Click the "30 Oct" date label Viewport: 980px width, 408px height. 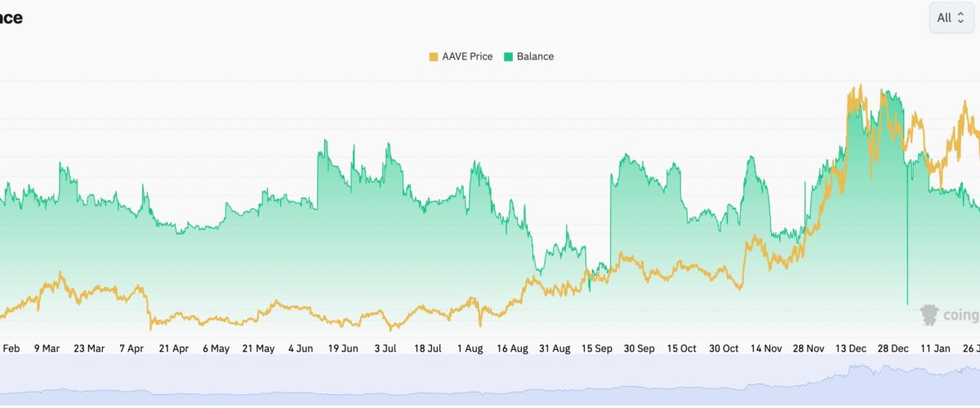(724, 348)
